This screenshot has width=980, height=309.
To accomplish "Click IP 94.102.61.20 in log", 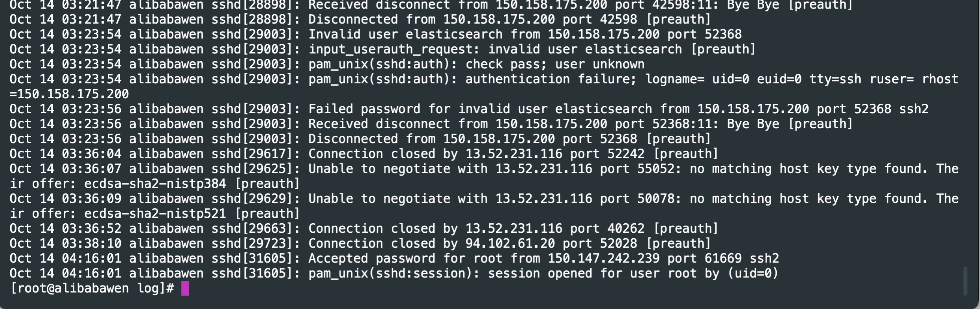I will tap(510, 243).
